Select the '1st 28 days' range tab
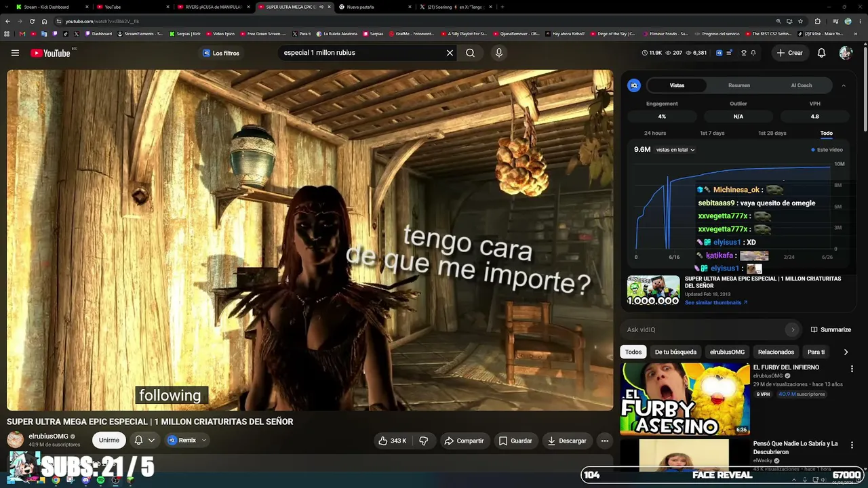This screenshot has width=868, height=488. (772, 133)
